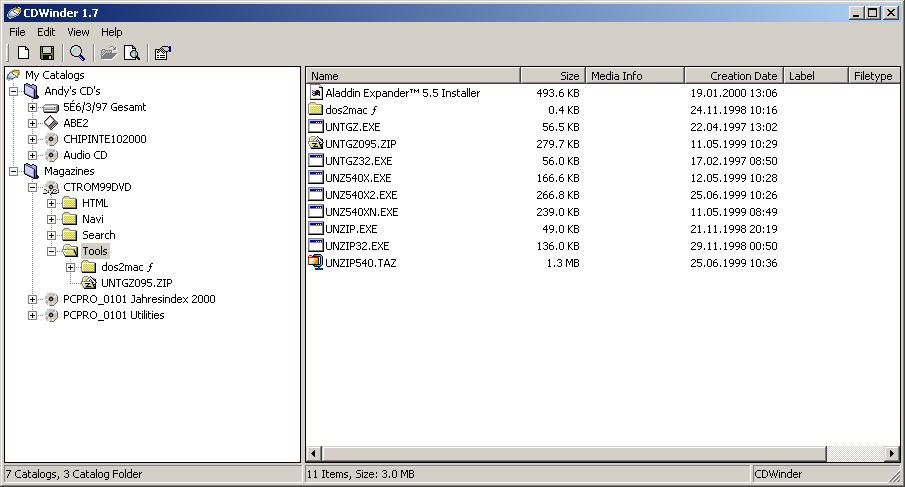The image size is (905, 487).
Task: Open the File menu
Action: pos(17,32)
